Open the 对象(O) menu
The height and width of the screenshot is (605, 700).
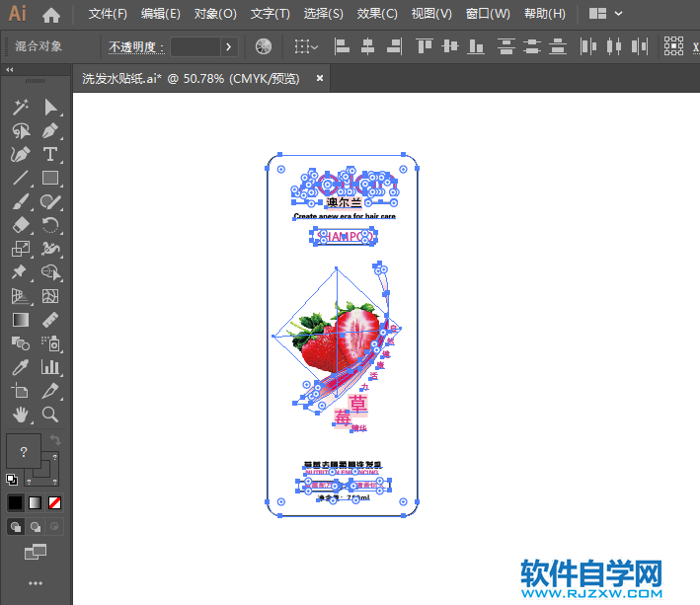click(215, 14)
